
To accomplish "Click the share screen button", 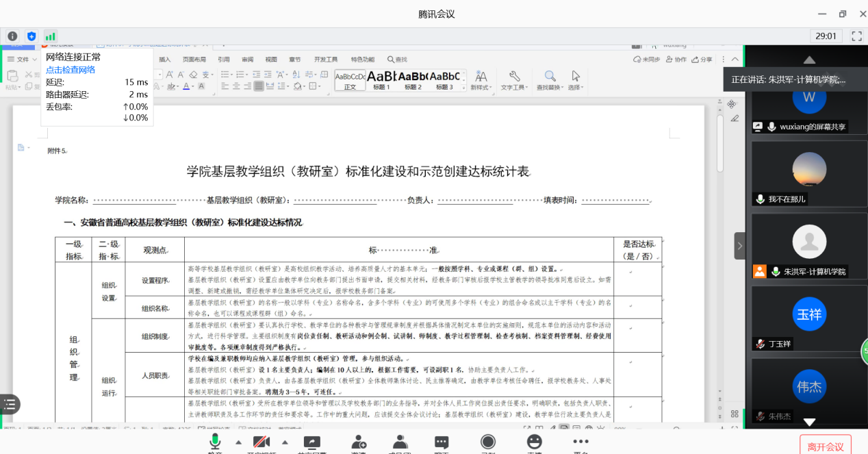I will click(311, 443).
